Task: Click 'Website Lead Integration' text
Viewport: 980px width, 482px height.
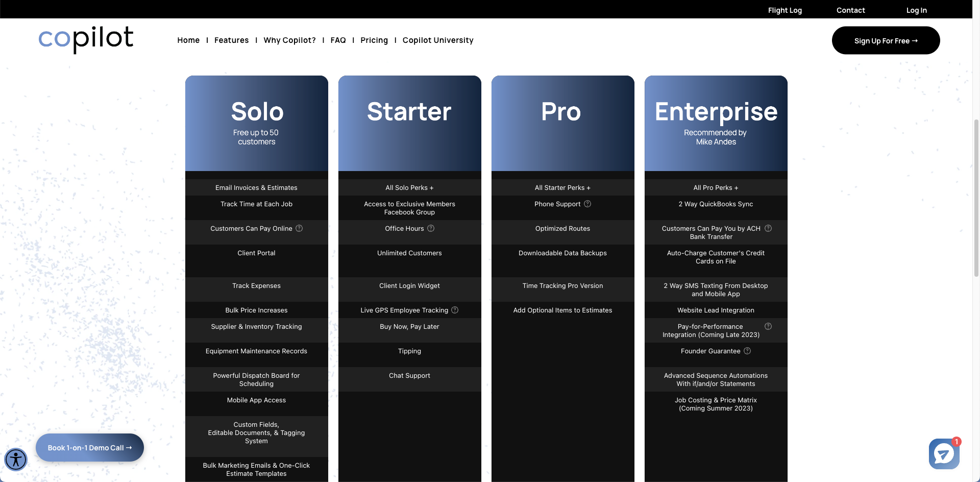Action: [x=716, y=310]
